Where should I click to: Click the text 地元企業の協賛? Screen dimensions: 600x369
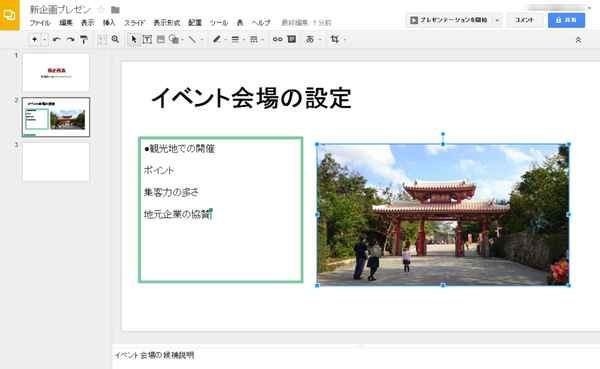pos(177,214)
